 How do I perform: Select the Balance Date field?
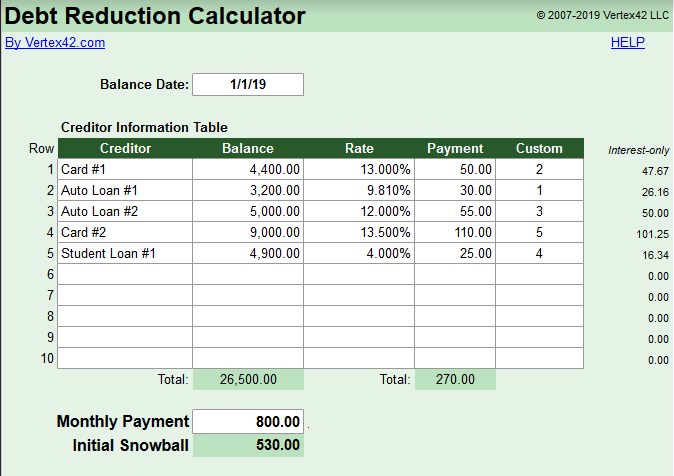[247, 85]
